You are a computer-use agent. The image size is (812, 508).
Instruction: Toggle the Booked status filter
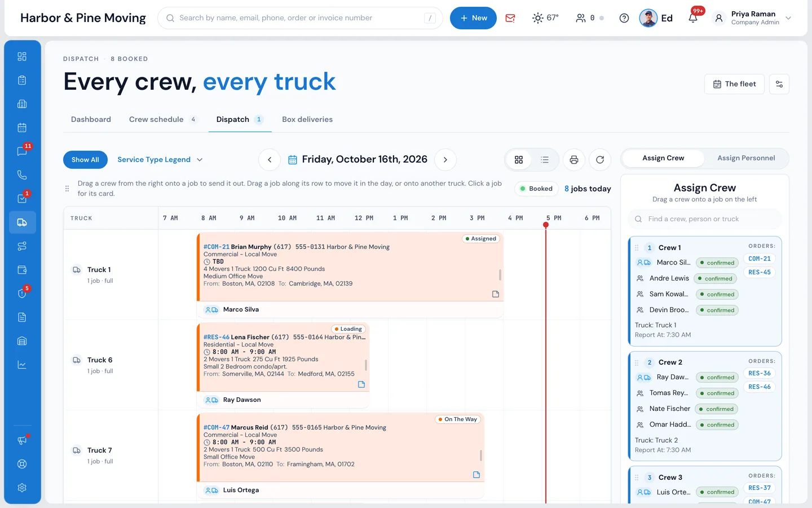[536, 189]
